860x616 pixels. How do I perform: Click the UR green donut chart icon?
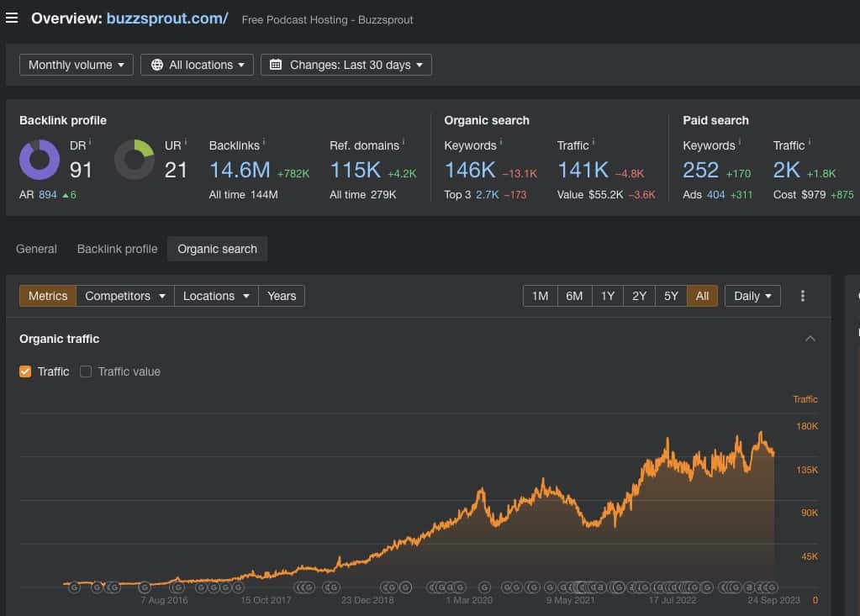[x=135, y=160]
